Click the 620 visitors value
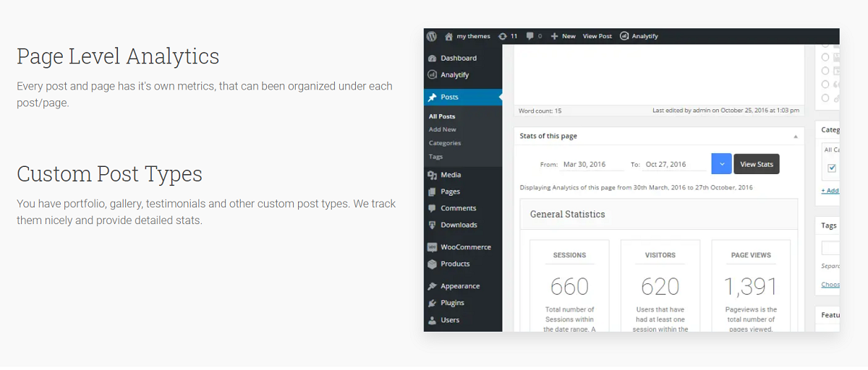Viewport: 868px width, 370px height. [660, 287]
